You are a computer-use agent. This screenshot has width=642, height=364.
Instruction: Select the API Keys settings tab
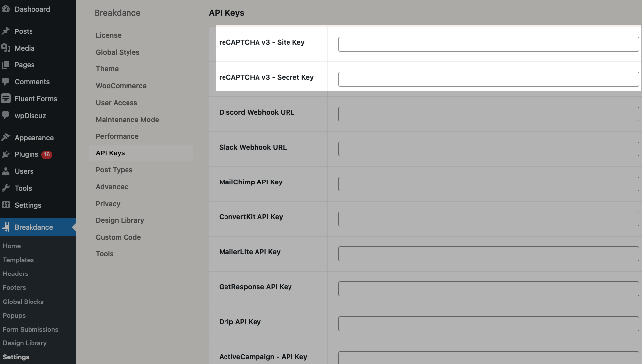point(141,153)
